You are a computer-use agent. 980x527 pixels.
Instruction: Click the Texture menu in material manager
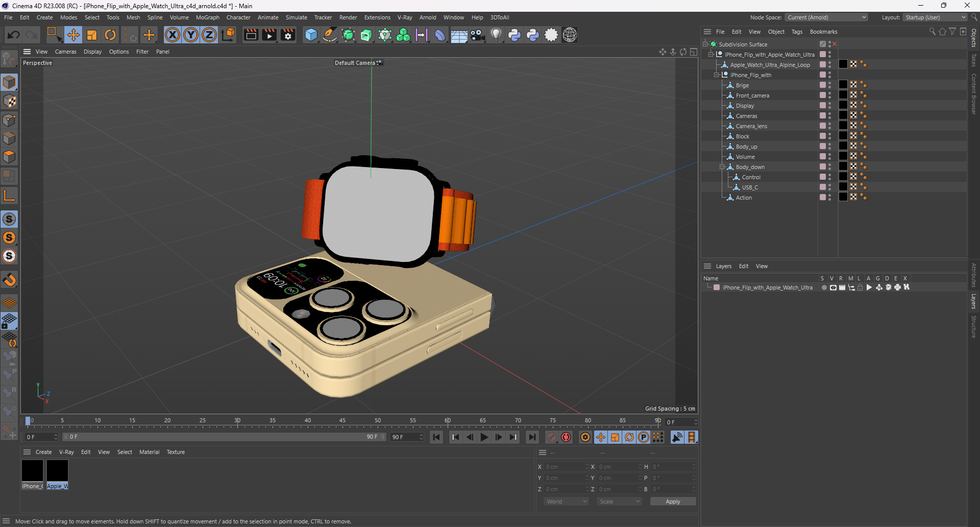tap(176, 452)
